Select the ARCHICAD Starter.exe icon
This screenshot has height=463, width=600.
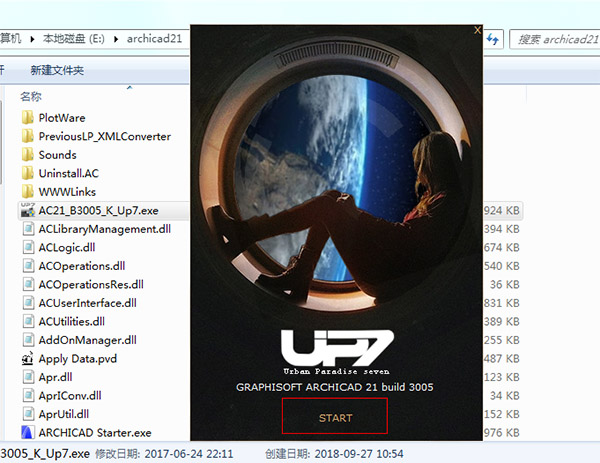[x=28, y=432]
